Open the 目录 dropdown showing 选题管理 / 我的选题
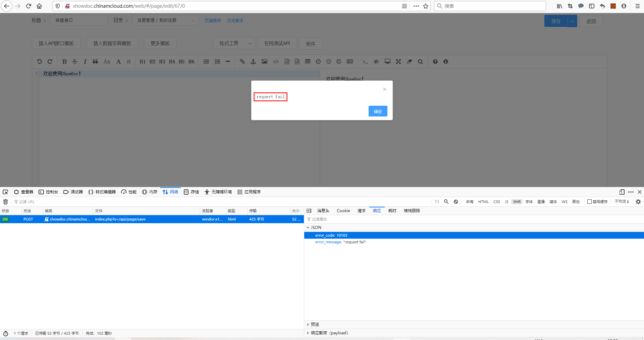The width and height of the screenshot is (644, 340). pos(165,20)
